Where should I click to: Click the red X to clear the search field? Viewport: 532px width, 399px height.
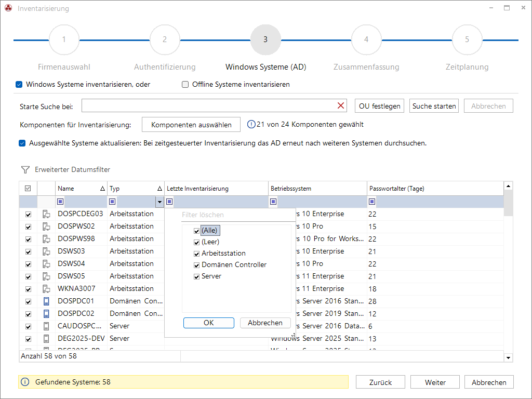(x=341, y=105)
